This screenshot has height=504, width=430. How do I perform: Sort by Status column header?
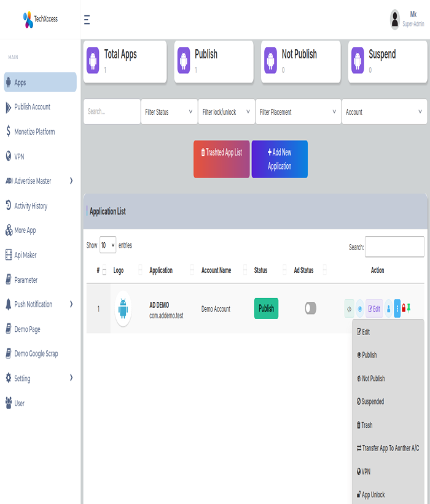tap(260, 270)
